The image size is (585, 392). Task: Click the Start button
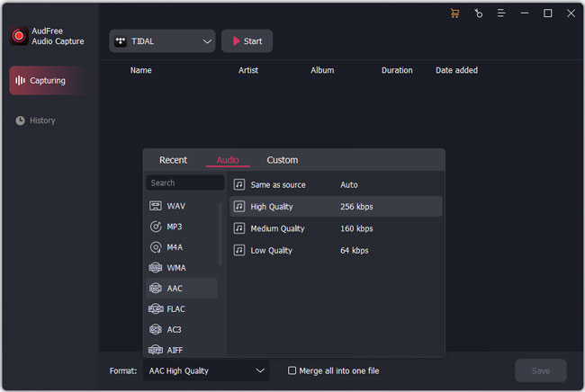coord(247,41)
